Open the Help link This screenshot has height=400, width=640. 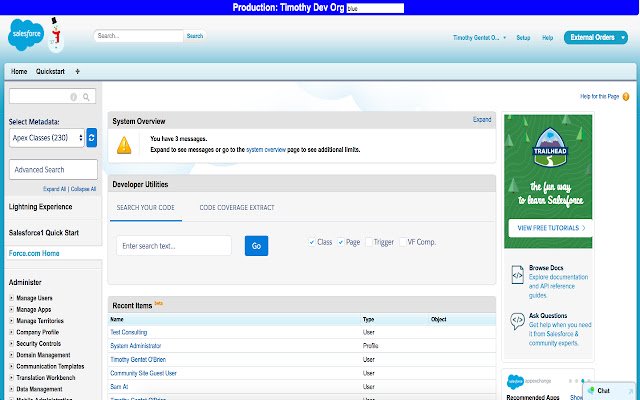pos(547,38)
